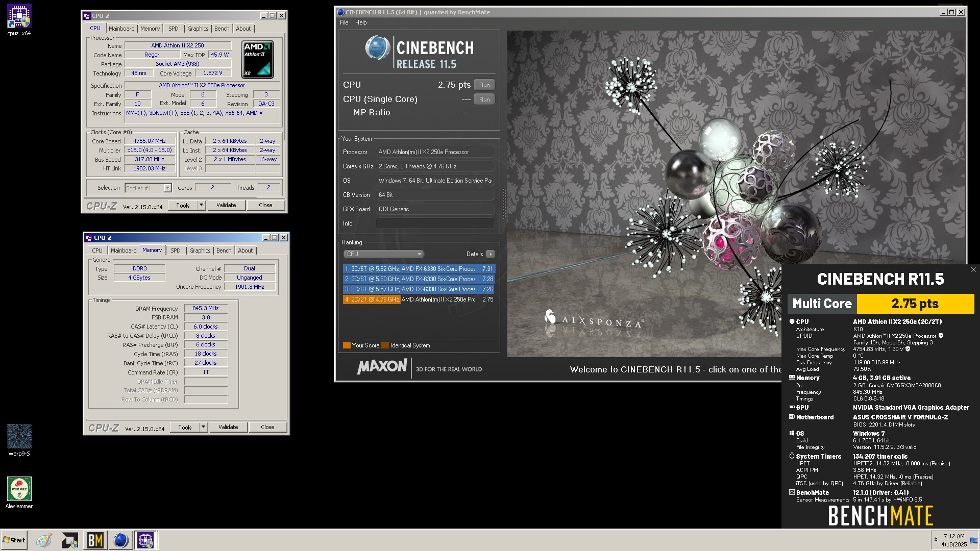Close the BenchMate result overlay

973,270
